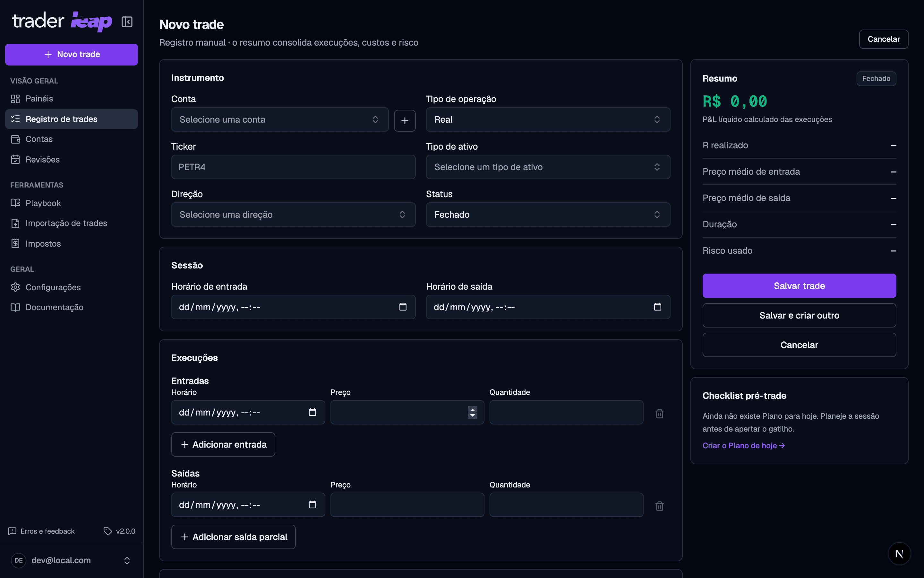The width and height of the screenshot is (924, 578).
Task: Click the Preço médio de entrada label
Action: pyautogui.click(x=751, y=172)
